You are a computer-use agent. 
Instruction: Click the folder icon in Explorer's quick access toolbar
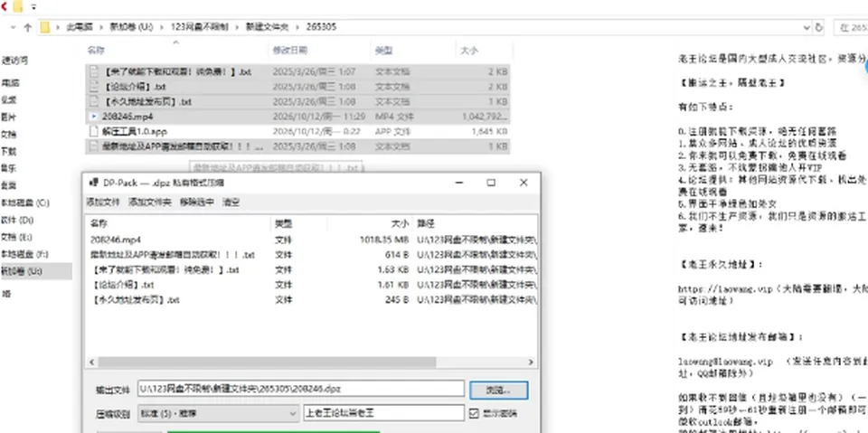tap(18, 7)
